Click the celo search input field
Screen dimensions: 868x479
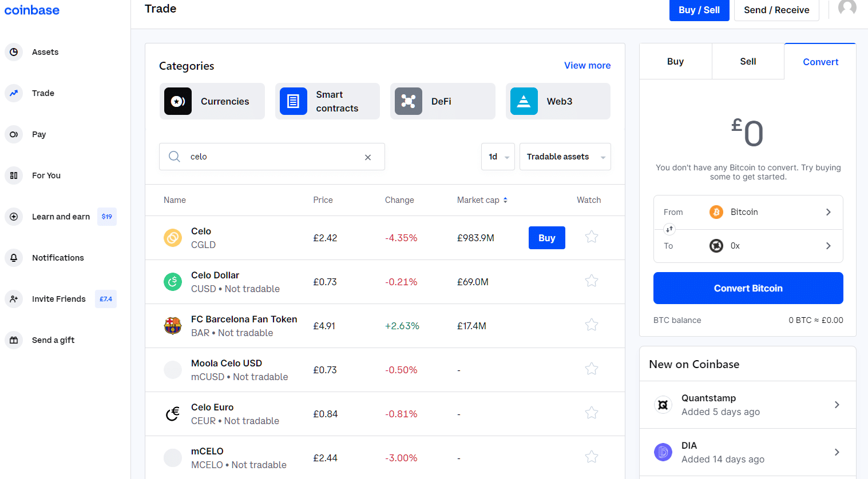272,157
